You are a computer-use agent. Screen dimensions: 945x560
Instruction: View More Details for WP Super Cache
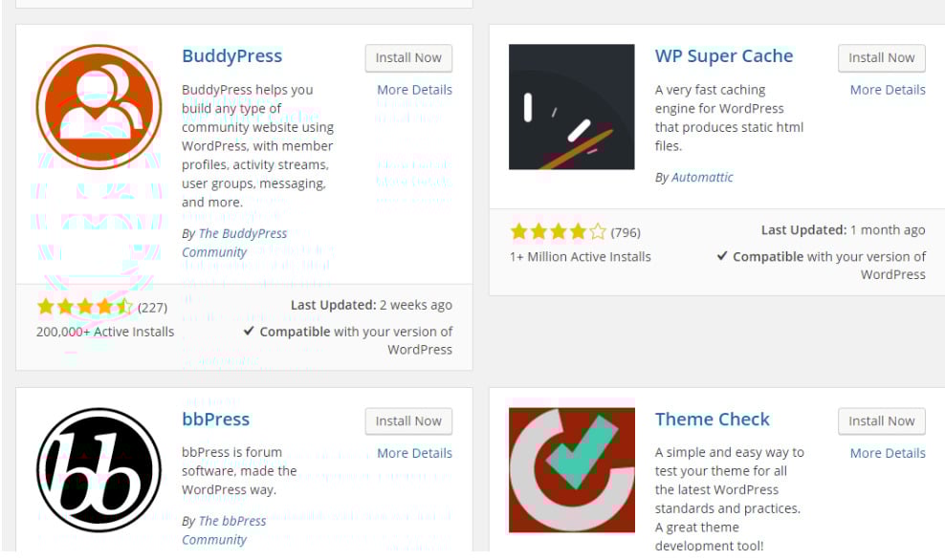tap(887, 90)
